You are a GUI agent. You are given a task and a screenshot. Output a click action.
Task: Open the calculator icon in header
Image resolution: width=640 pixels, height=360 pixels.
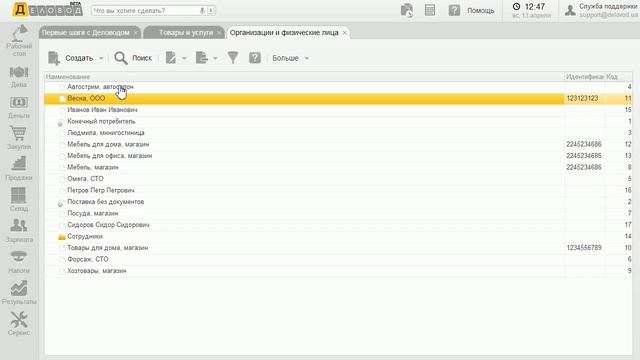click(430, 10)
